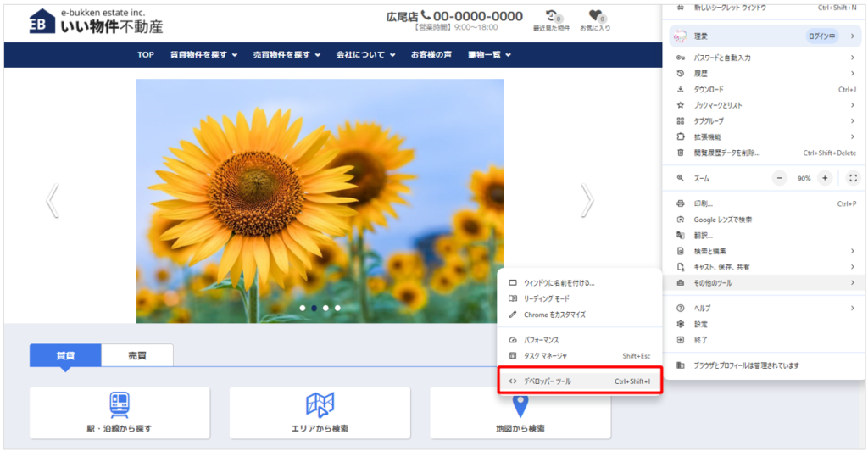Screen dimensions: 868x451
Task: Go to the previous slide with left arrow
Action: coord(53,201)
